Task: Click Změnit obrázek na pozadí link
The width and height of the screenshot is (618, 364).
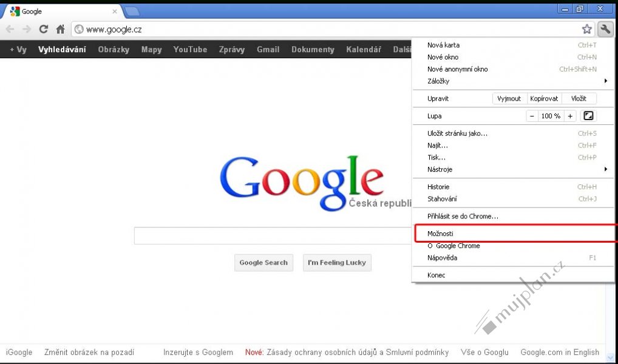Action: pyautogui.click(x=89, y=352)
